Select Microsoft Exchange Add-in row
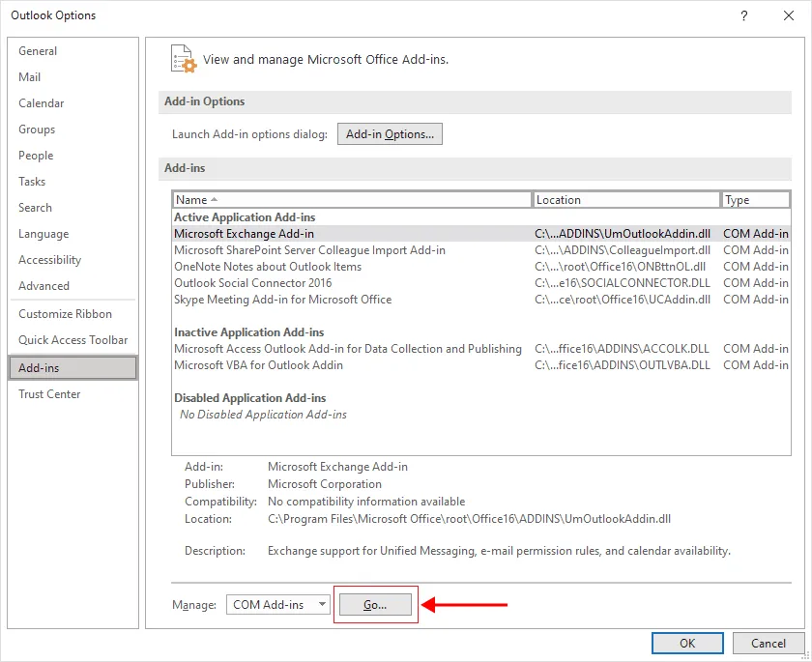Viewport: 812px width, 662px height. pos(481,234)
